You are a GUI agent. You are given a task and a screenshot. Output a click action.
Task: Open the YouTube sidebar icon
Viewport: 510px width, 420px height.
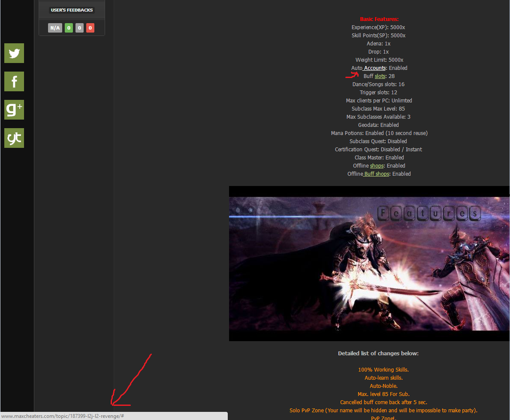tap(14, 138)
